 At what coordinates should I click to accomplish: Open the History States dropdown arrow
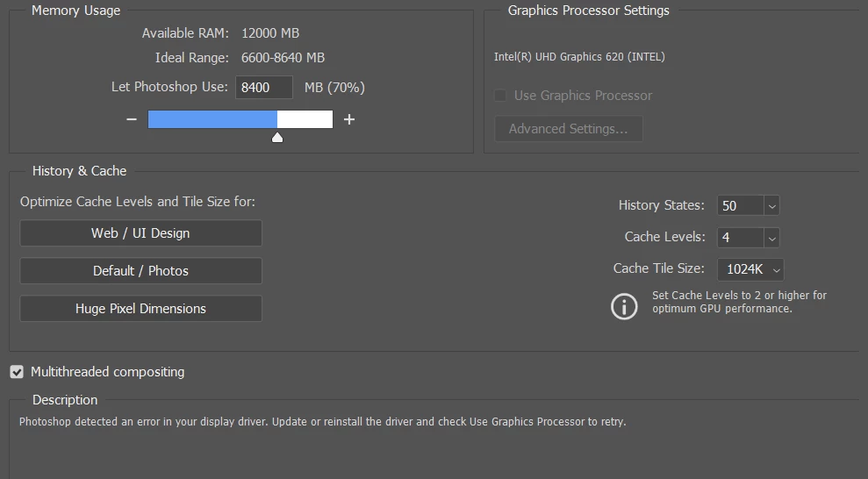point(771,206)
